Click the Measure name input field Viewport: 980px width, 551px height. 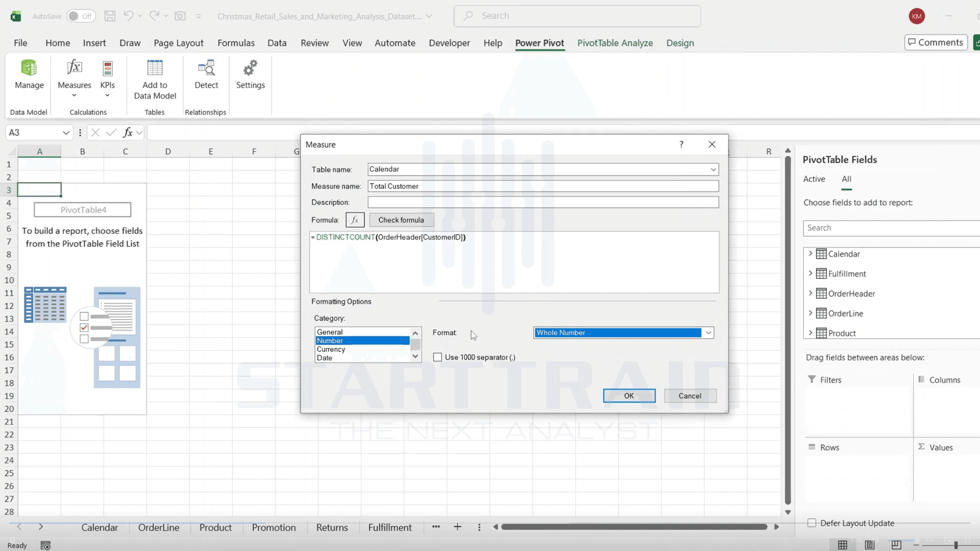543,186
